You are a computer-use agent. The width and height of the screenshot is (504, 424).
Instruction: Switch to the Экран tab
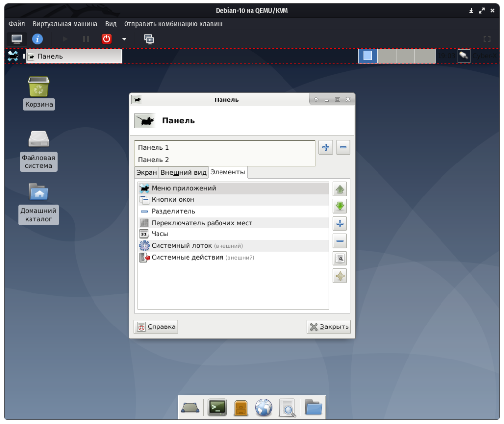click(x=146, y=172)
